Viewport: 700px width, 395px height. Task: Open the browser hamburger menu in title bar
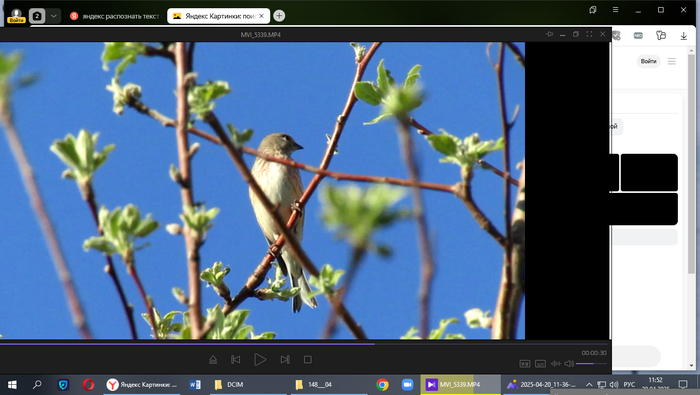tap(615, 10)
